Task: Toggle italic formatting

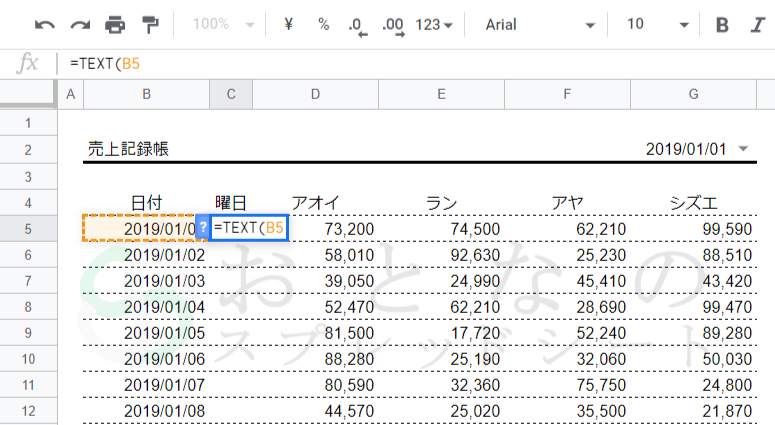Action: (758, 25)
